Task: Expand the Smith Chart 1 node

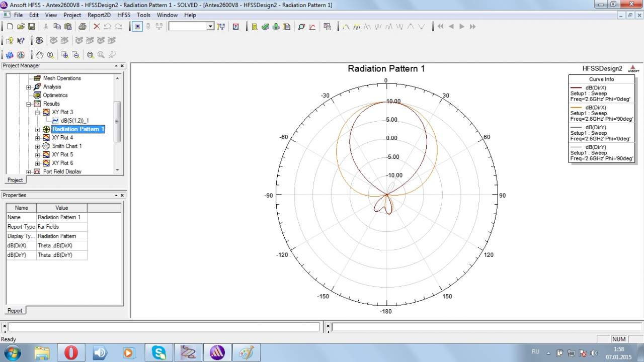Action: [x=38, y=146]
